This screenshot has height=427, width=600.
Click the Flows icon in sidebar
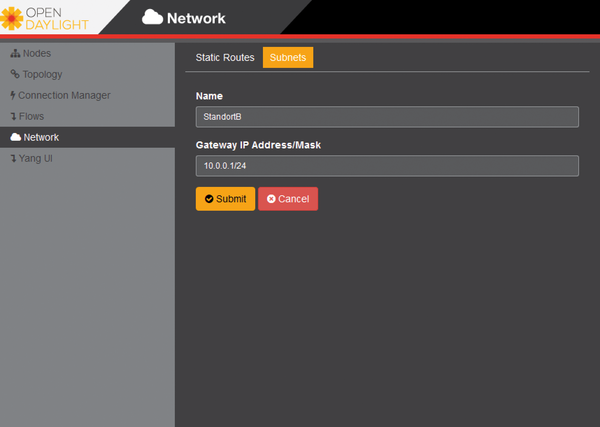tap(13, 116)
